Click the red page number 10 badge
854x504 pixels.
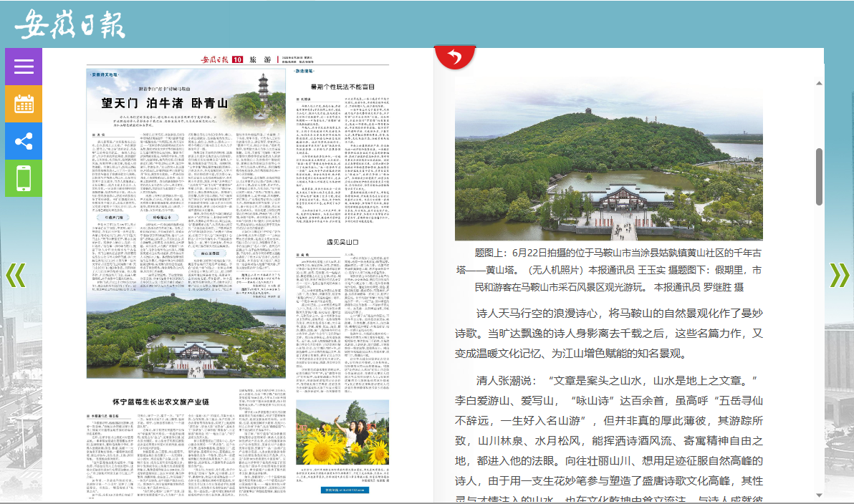(x=237, y=60)
